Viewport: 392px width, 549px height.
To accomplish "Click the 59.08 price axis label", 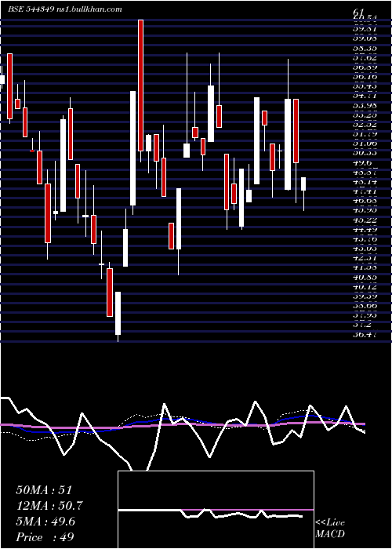I will point(365,38).
